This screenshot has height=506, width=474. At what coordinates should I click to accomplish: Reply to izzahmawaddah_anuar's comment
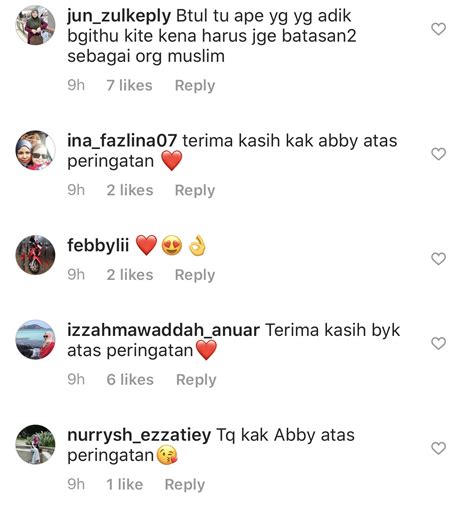pos(196,380)
